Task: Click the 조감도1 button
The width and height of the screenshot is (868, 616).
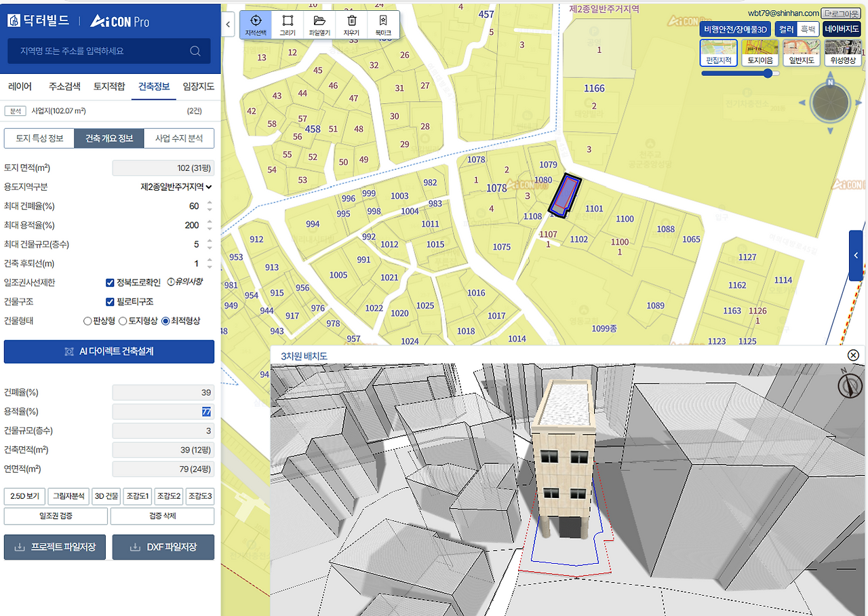Action: click(x=137, y=496)
